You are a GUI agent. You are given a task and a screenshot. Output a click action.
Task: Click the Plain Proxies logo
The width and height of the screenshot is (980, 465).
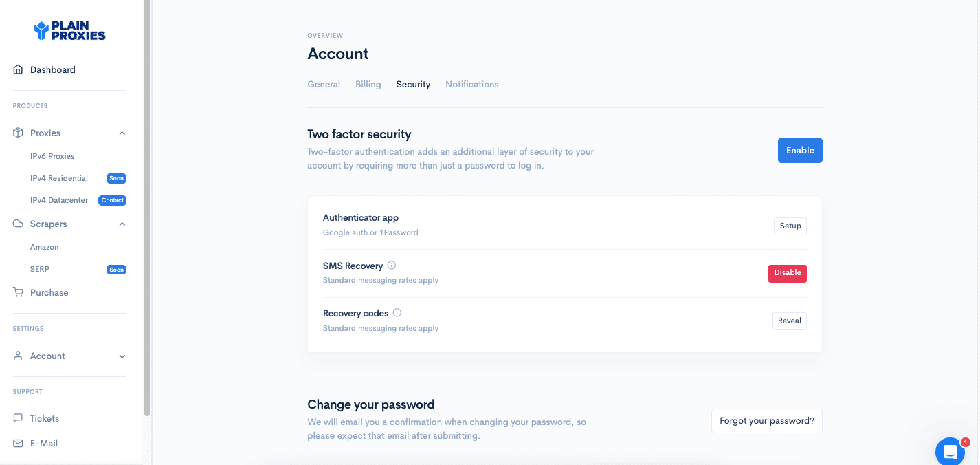69,31
